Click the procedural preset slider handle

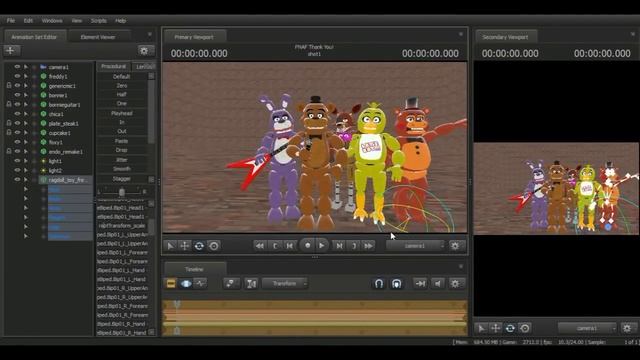122,192
